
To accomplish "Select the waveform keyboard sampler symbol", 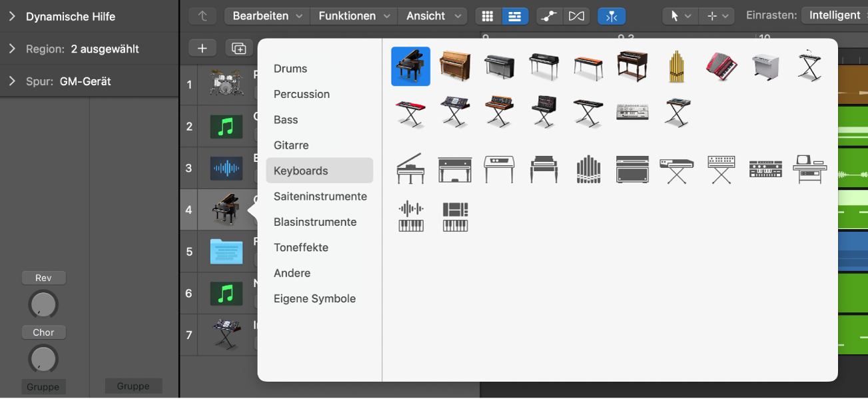I will pyautogui.click(x=410, y=217).
